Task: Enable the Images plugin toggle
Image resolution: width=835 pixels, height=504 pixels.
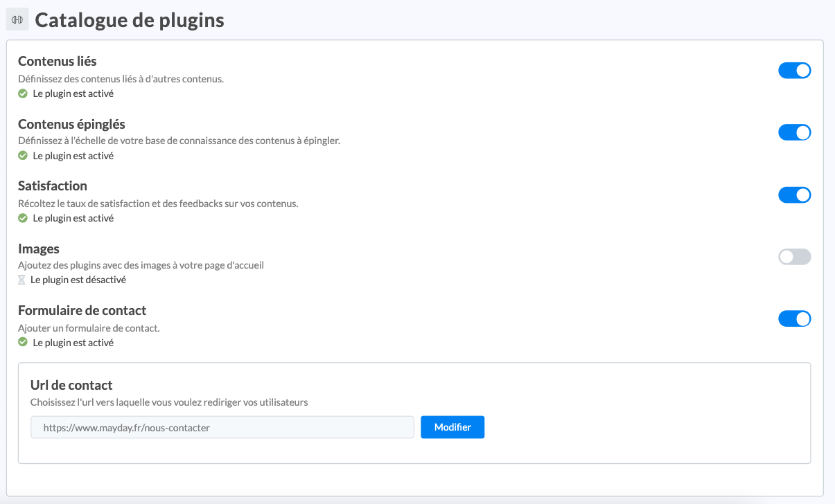Action: click(x=794, y=257)
